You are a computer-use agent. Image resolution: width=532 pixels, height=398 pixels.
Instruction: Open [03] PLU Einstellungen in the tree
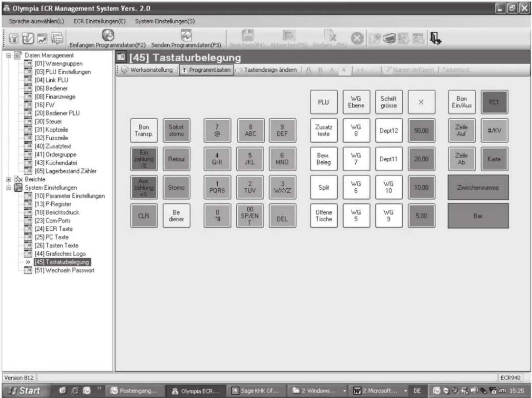pyautogui.click(x=62, y=72)
